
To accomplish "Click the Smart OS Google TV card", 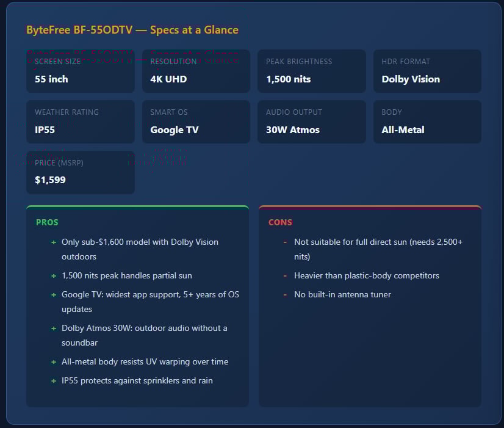I will tap(196, 122).
